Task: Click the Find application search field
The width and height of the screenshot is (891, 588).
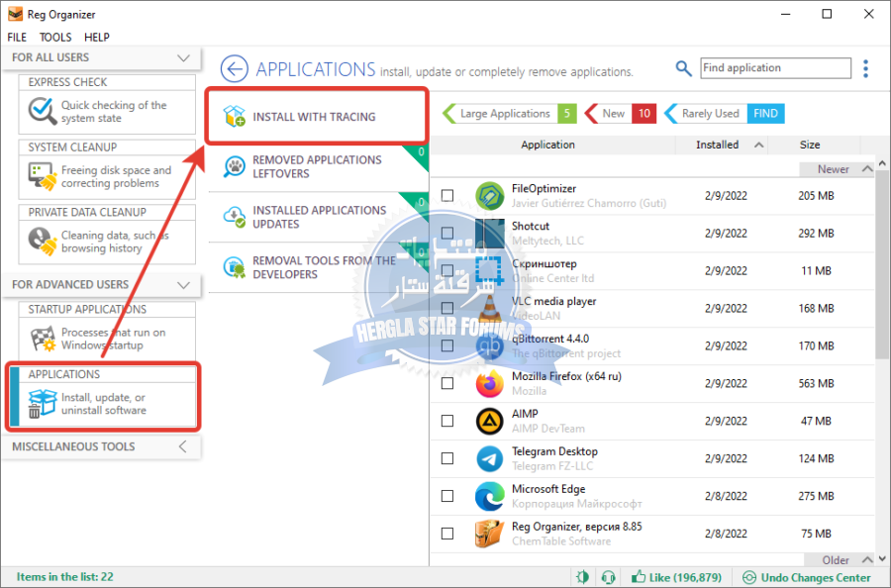Action: [x=774, y=68]
